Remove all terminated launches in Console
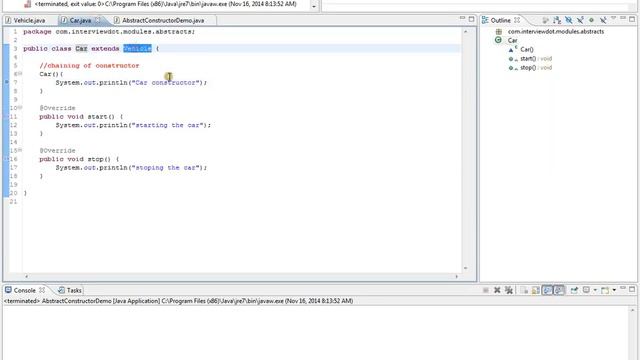The width and height of the screenshot is (640, 360). [x=509, y=290]
